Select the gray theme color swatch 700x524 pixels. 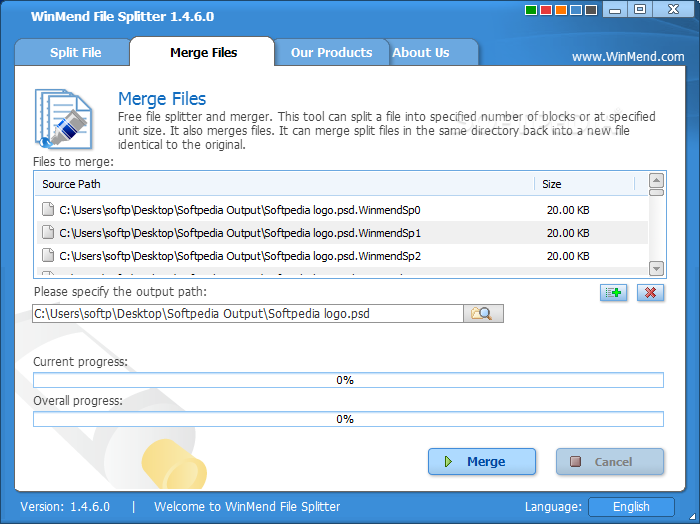pyautogui.click(x=591, y=10)
